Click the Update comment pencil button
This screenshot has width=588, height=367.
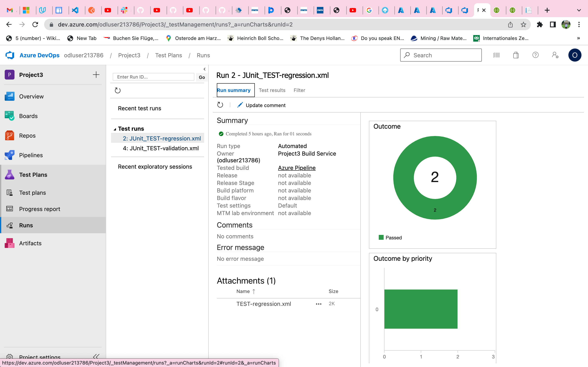[x=262, y=105]
